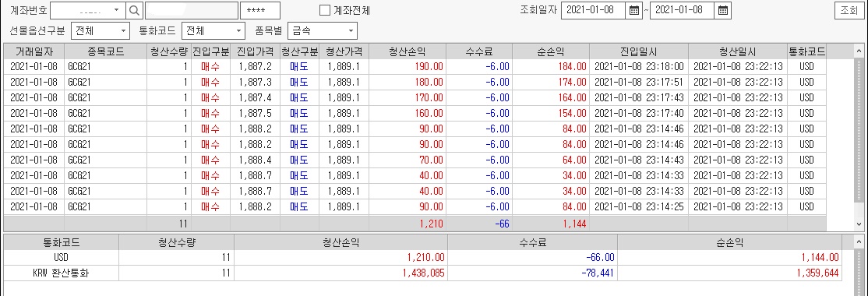This screenshot has width=868, height=296.
Task: Click the vertical scrollbar track of the table
Action: click(859, 139)
